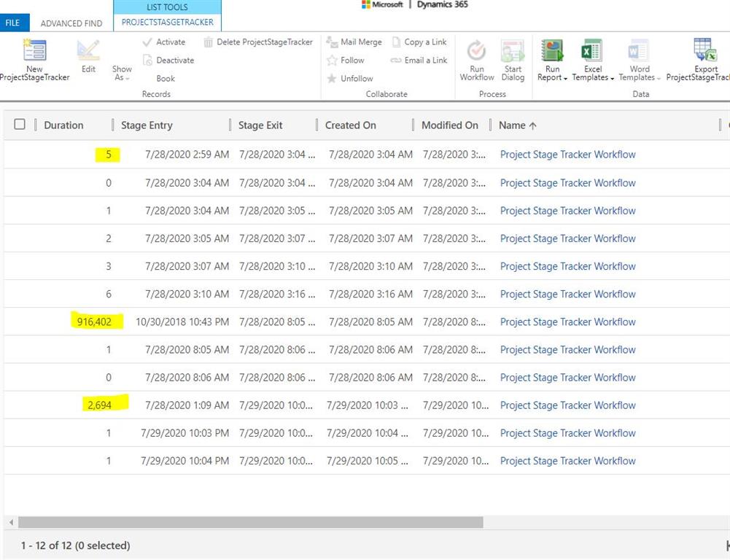Open the first Project Stage Tracker Workflow link
730x560 pixels.
pos(567,155)
